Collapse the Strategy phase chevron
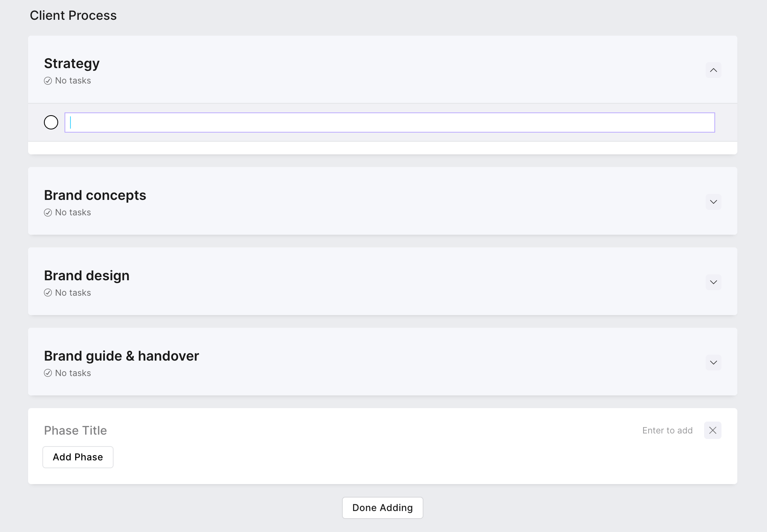Image resolution: width=767 pixels, height=532 pixels. pyautogui.click(x=713, y=70)
